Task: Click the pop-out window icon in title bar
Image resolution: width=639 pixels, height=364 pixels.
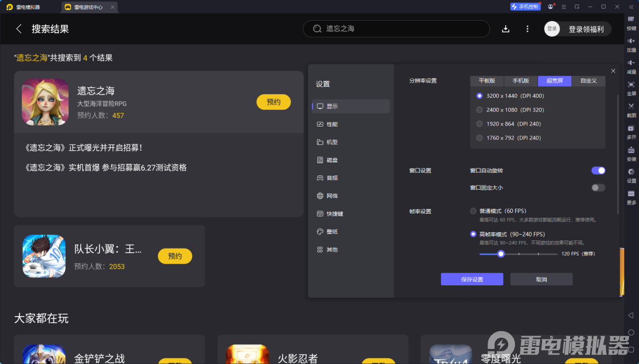Action: 577,7
